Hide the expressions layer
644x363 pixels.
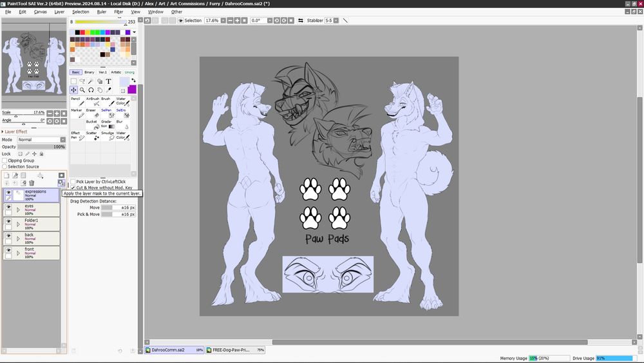click(x=8, y=192)
